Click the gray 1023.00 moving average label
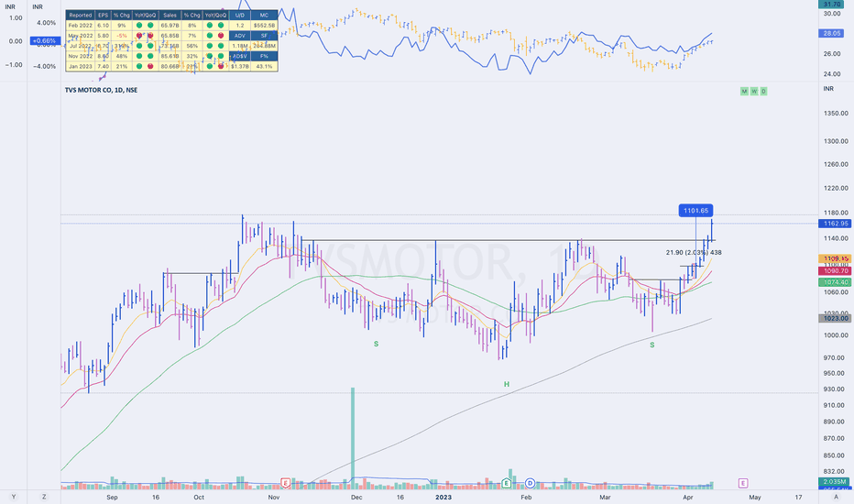The height and width of the screenshot is (504, 854). point(836,318)
